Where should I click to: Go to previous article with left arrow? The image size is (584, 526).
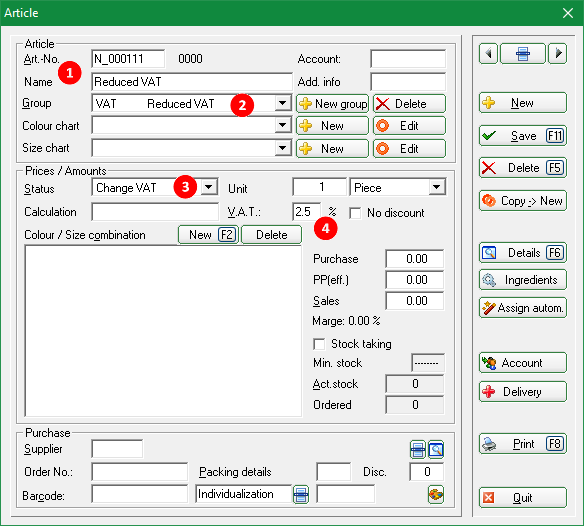pyautogui.click(x=488, y=54)
